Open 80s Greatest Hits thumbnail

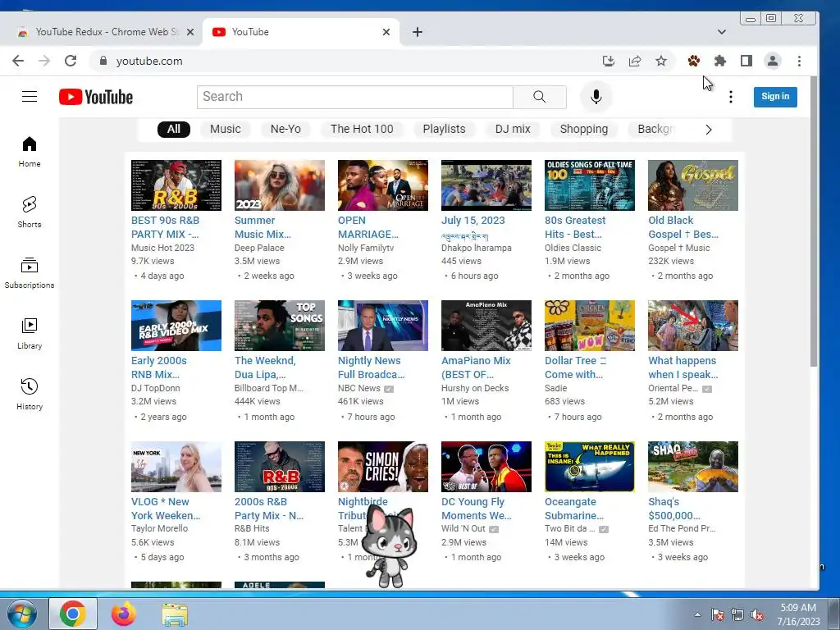tap(590, 185)
